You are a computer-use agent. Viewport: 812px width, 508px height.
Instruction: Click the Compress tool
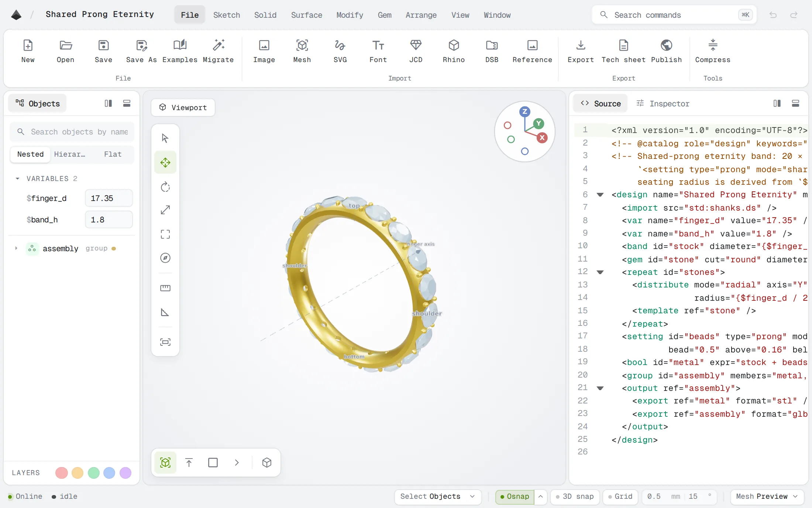point(713,51)
